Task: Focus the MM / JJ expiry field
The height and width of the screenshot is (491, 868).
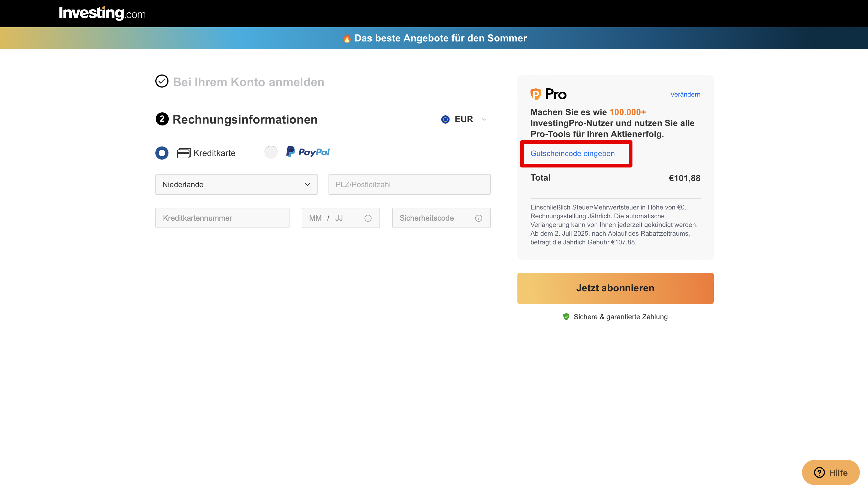Action: pyautogui.click(x=341, y=218)
